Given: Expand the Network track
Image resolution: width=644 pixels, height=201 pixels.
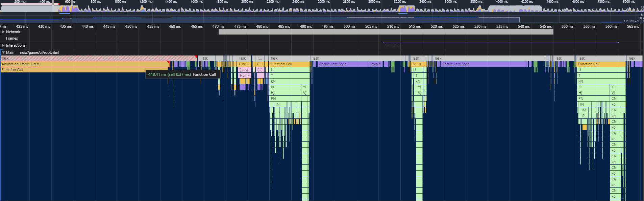Looking at the screenshot, I should coord(3,32).
